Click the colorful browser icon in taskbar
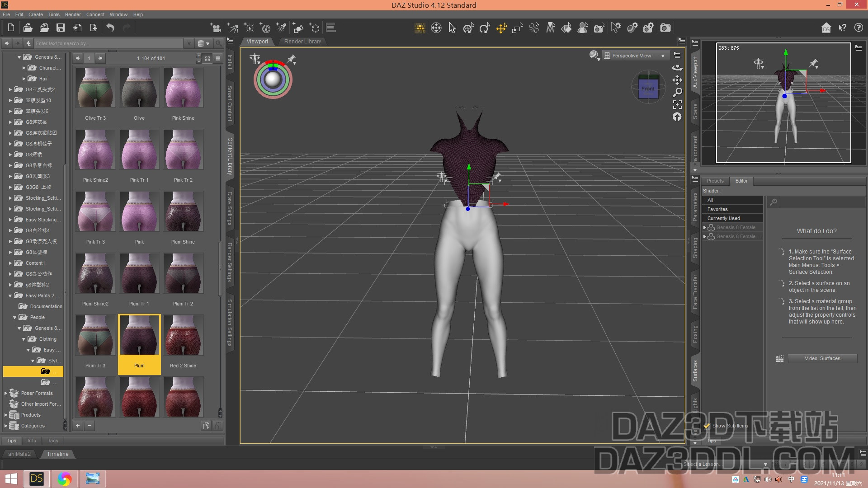Screen dimensions: 868x488 (x=64, y=479)
